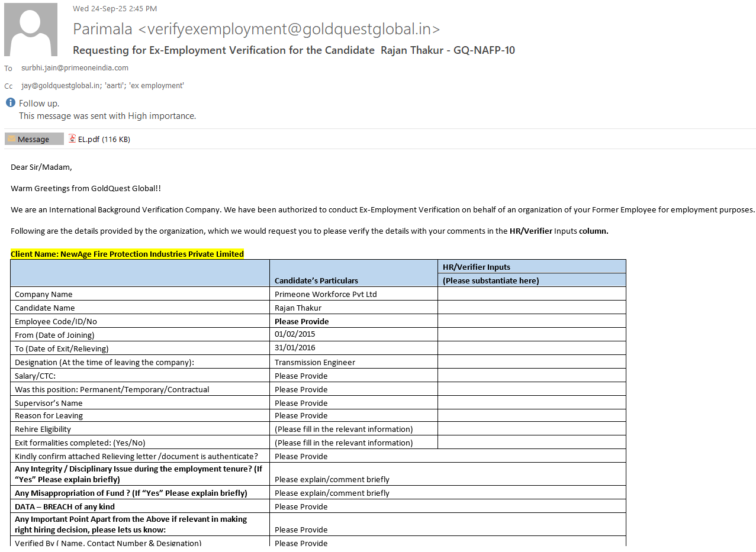
Task: Click sender name Parimala in header
Action: point(103,29)
